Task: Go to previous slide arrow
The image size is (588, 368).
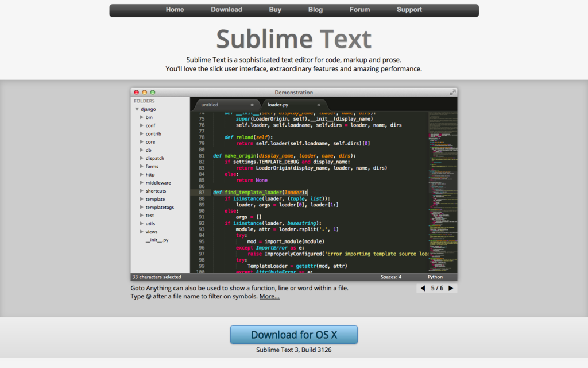Action: (423, 289)
